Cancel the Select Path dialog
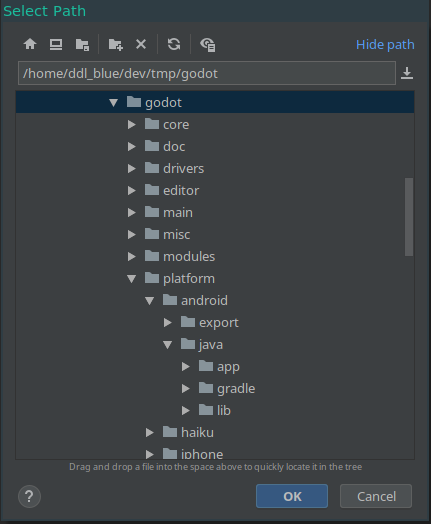This screenshot has width=431, height=524. coord(376,496)
